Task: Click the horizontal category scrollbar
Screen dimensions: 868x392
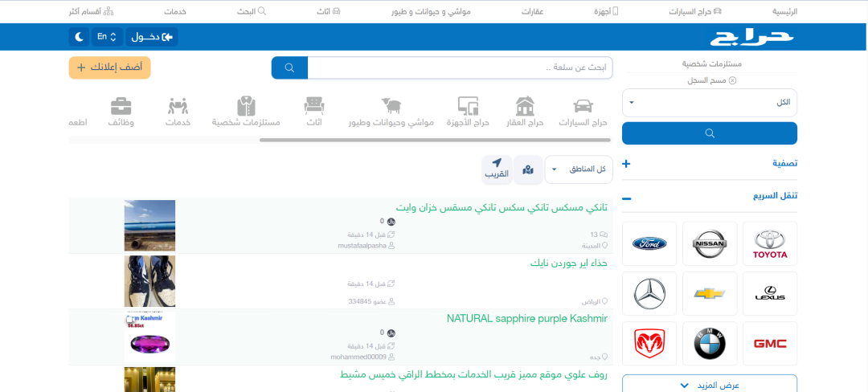Action: click(x=435, y=141)
